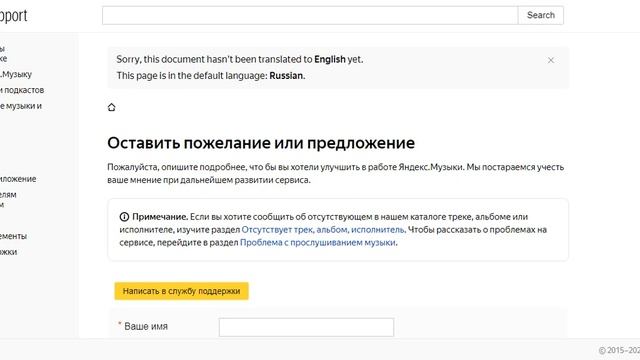The width and height of the screenshot is (640, 360).
Task: Click the heading Оставить пожелание или предложение
Action: click(x=261, y=143)
